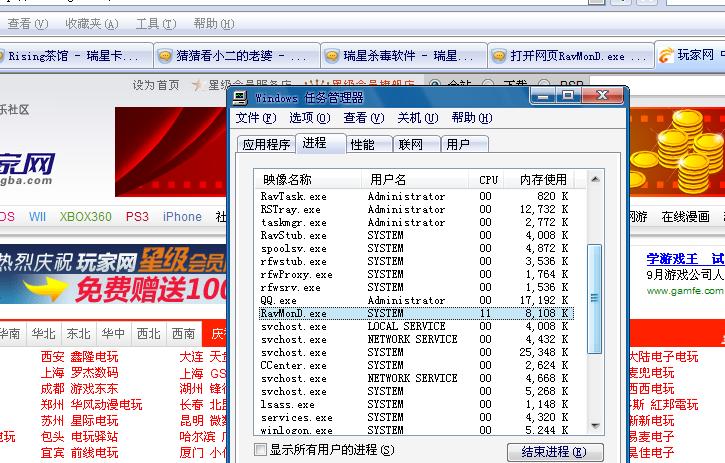Open the PS3 navigation link
Image resolution: width=725 pixels, height=463 pixels.
click(x=137, y=216)
